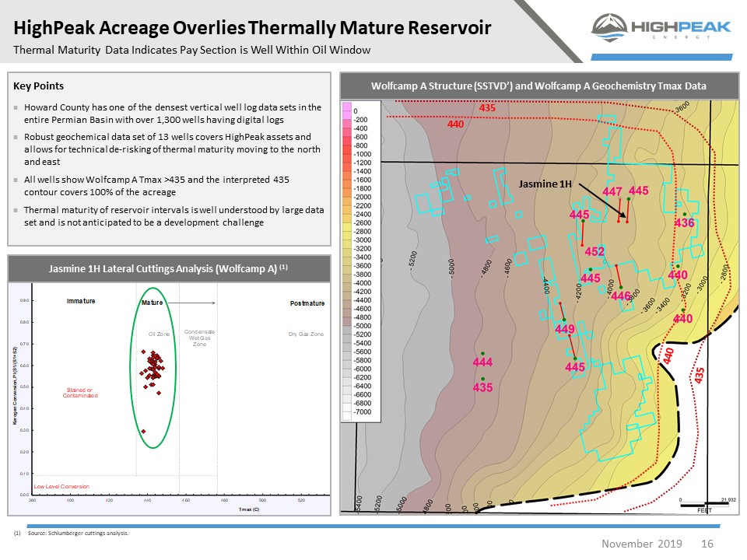Select the bullet about robust geochemical data set
The width and height of the screenshot is (747, 560).
173,149
